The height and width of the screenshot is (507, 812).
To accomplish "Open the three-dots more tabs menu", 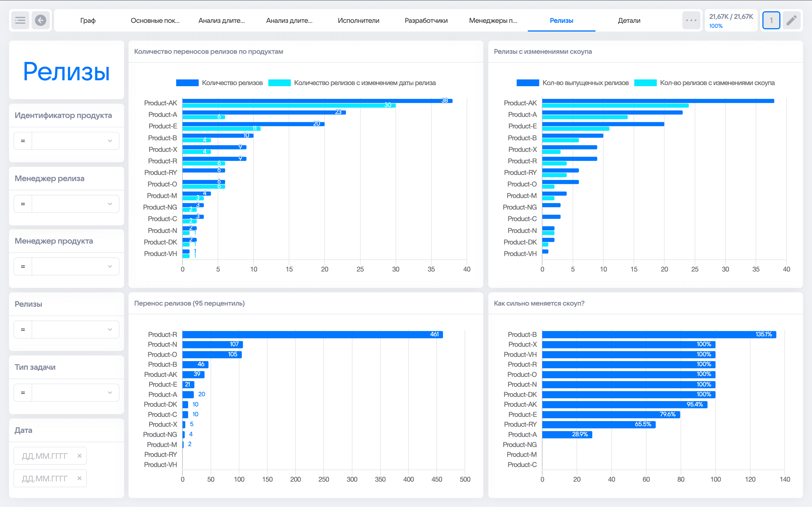I will (691, 21).
